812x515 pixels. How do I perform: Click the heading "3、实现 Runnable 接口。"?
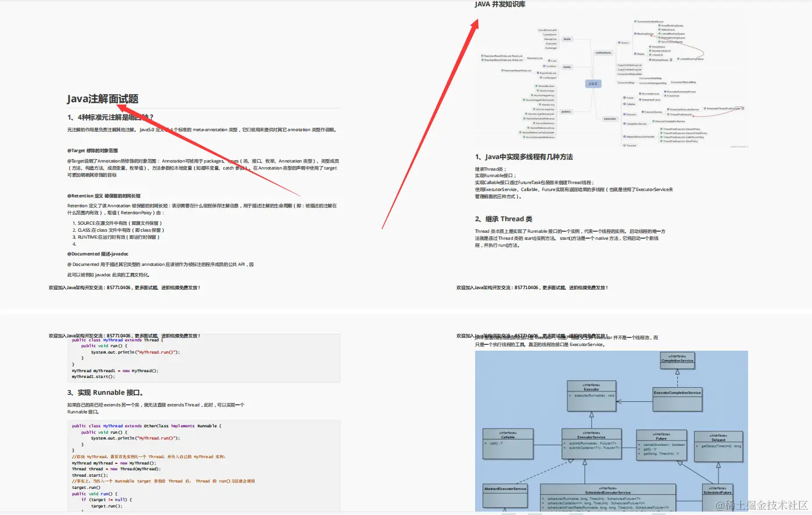(105, 392)
